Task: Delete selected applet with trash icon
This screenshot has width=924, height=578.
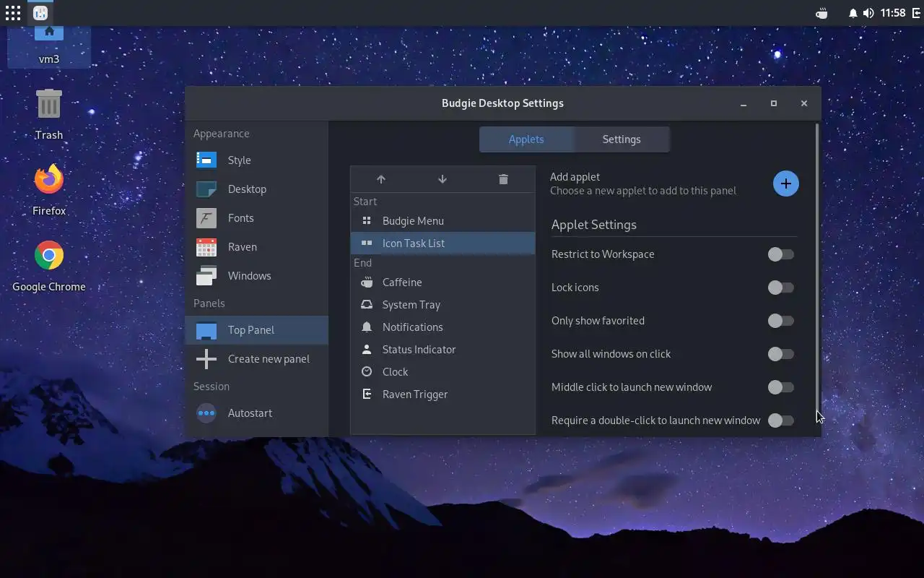Action: pyautogui.click(x=503, y=179)
